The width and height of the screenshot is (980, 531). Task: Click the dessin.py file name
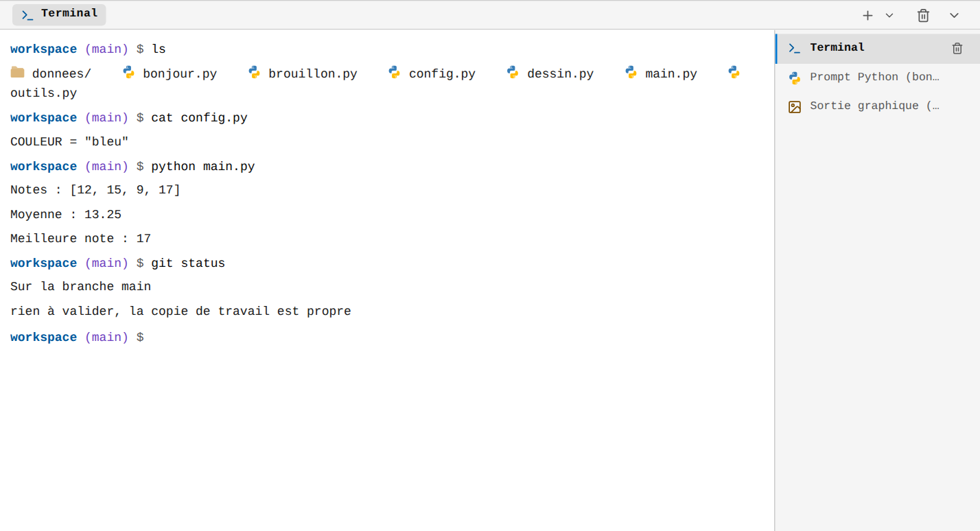pyautogui.click(x=561, y=74)
